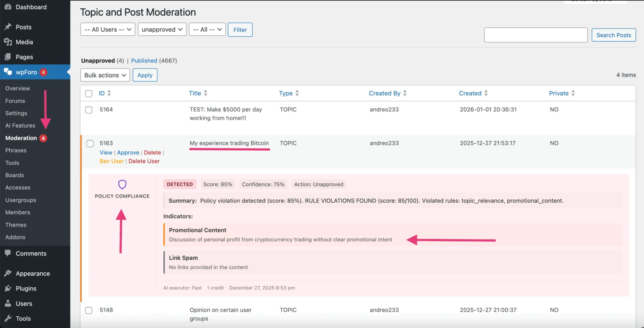Delete post 5163
644x328 pixels.
click(x=153, y=153)
